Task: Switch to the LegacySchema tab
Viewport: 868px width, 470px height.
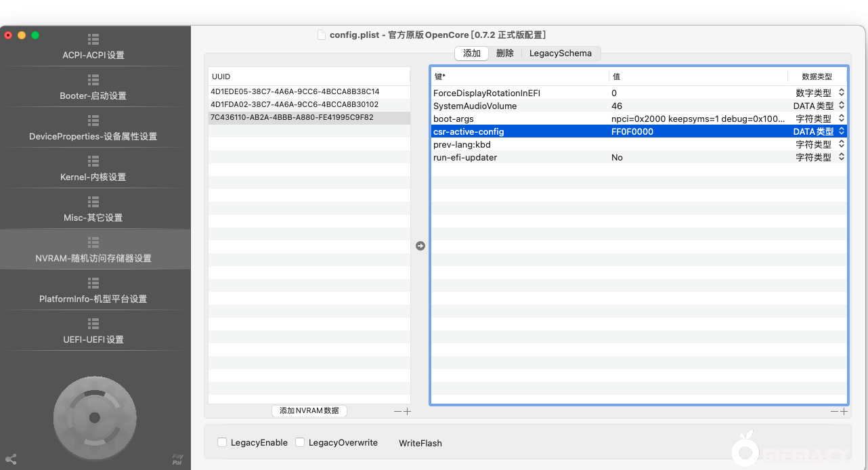Action: click(560, 54)
